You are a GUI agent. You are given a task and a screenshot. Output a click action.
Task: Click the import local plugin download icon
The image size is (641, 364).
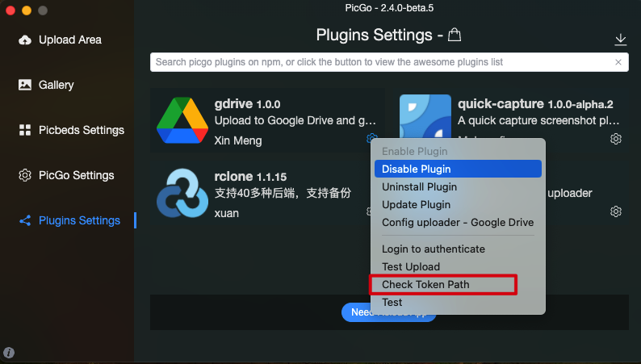pyautogui.click(x=621, y=40)
